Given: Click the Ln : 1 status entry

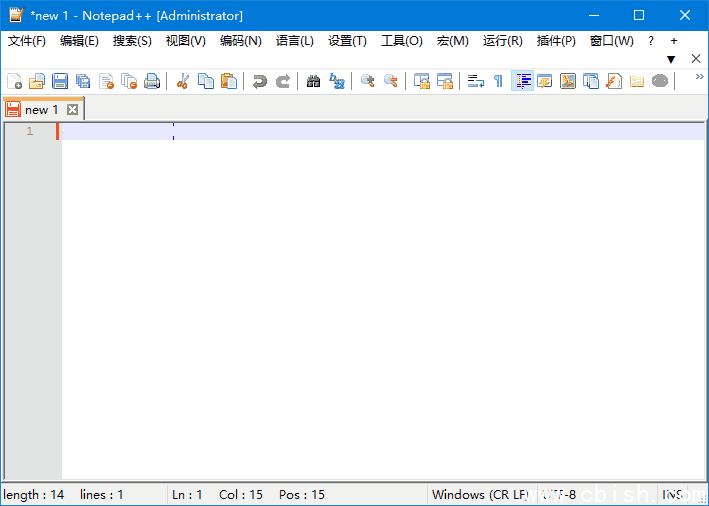Looking at the screenshot, I should point(187,495).
